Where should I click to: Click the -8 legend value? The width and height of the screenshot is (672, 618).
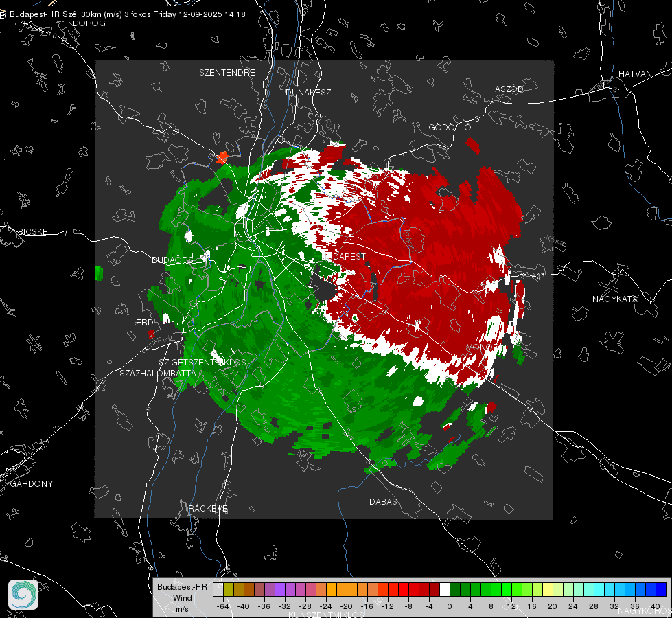tap(408, 606)
